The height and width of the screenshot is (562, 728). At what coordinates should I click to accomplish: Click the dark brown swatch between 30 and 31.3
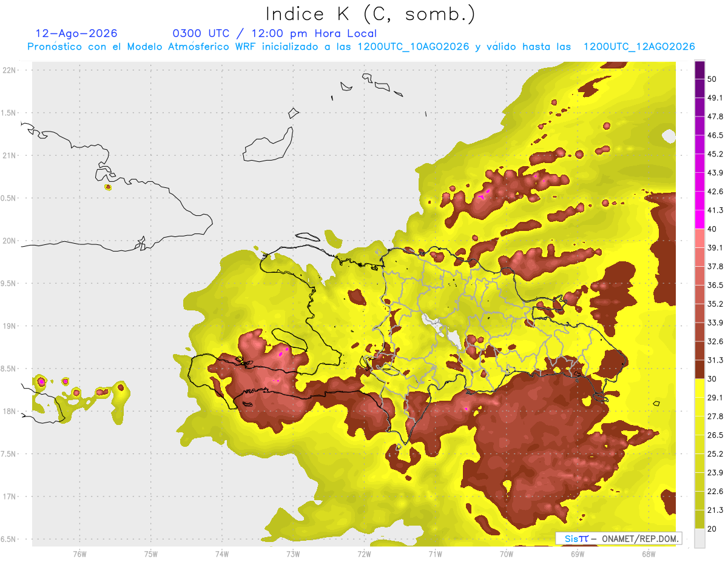coord(699,369)
